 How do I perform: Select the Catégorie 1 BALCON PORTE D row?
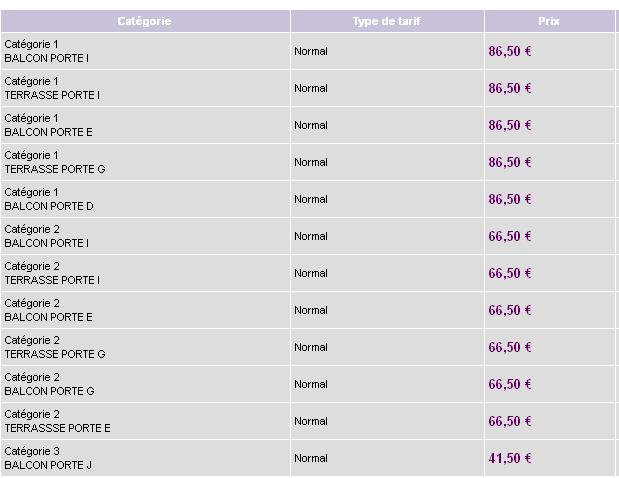[308, 199]
